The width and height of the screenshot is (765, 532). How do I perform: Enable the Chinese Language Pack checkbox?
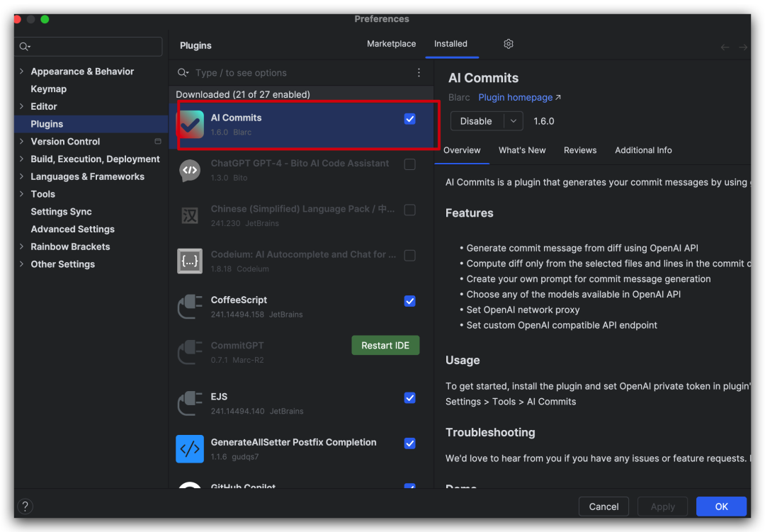[x=410, y=210]
